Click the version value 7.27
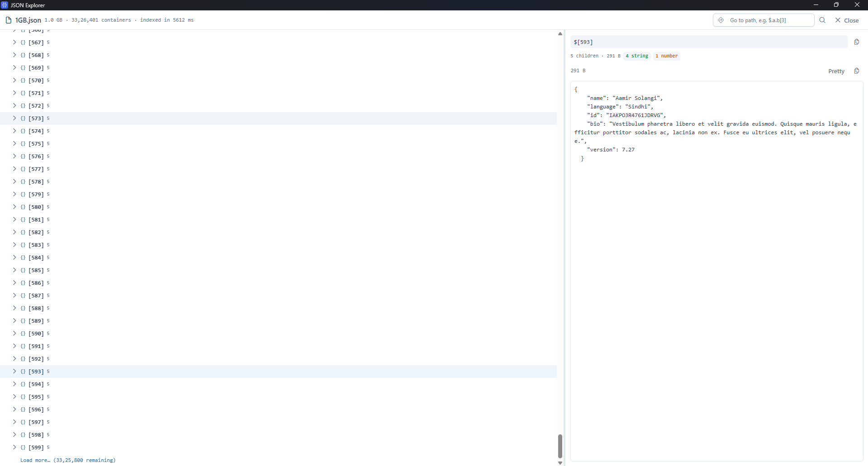The height and width of the screenshot is (466, 868). (x=628, y=150)
